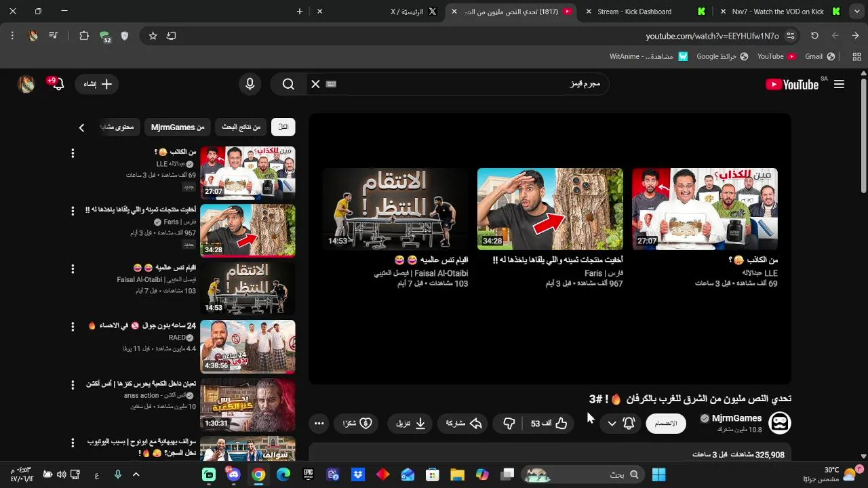
Task: Click the "شكرًا" thanks button
Action: (x=357, y=424)
